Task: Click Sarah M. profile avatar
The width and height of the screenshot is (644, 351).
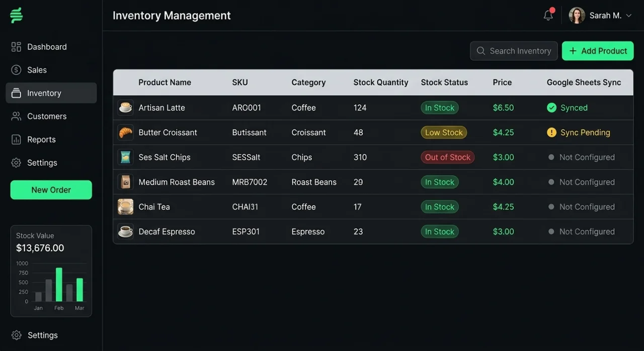Action: 577,16
